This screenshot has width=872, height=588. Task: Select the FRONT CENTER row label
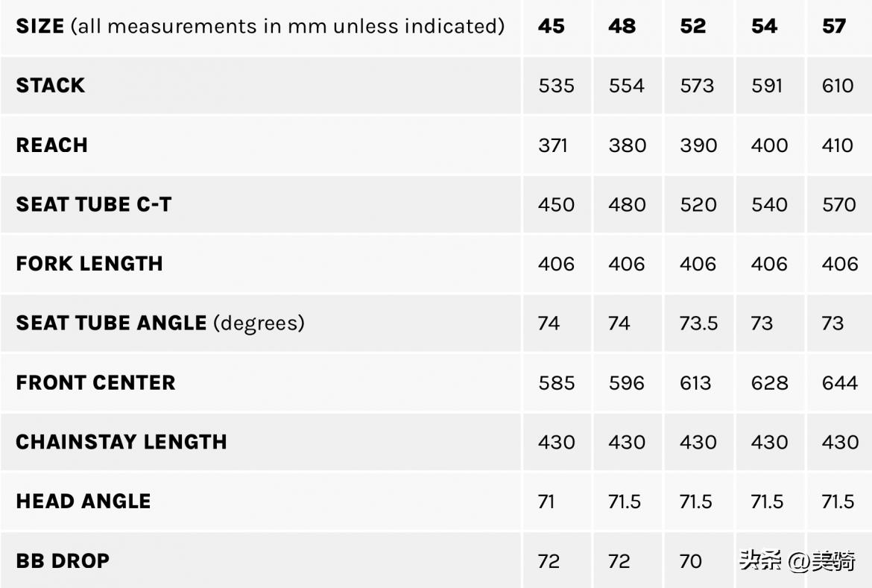coord(95,382)
